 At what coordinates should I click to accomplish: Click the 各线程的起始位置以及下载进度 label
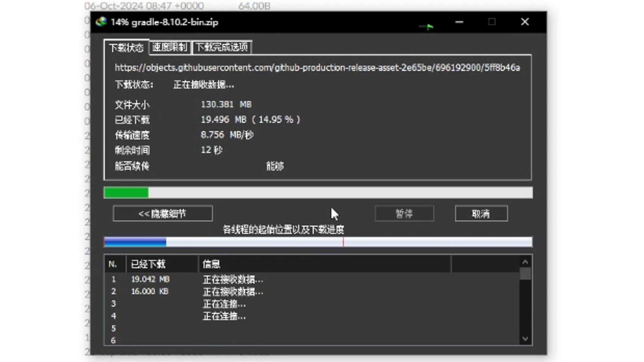(284, 230)
